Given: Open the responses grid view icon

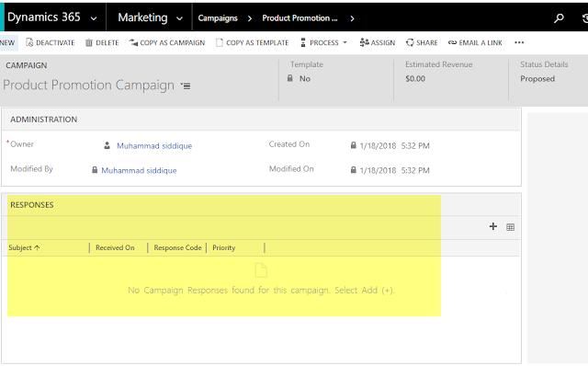Looking at the screenshot, I should (x=511, y=227).
